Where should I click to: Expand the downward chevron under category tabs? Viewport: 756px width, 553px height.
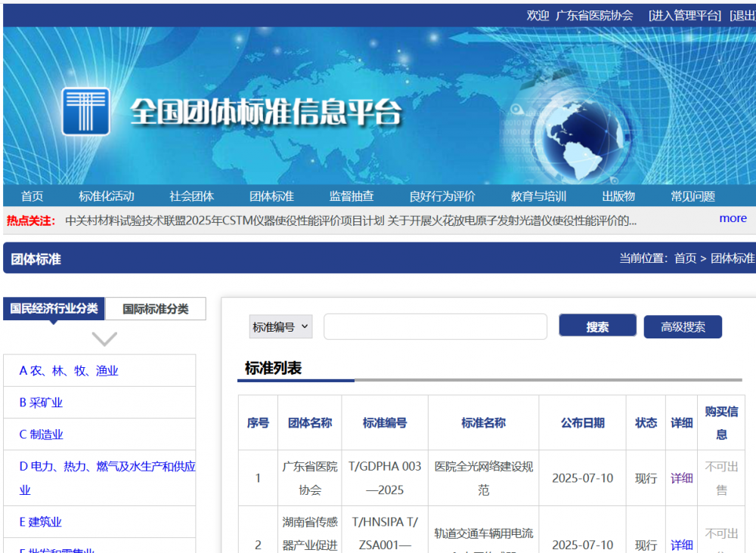[104, 338]
